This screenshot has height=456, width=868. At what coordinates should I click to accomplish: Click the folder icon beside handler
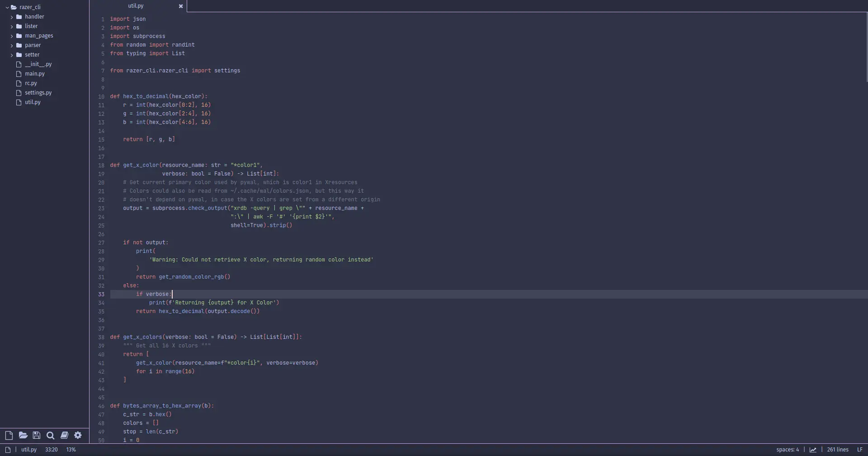(20, 17)
